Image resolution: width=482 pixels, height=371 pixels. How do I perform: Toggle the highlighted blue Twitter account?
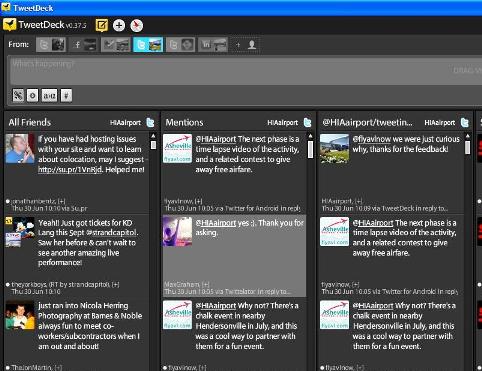148,45
